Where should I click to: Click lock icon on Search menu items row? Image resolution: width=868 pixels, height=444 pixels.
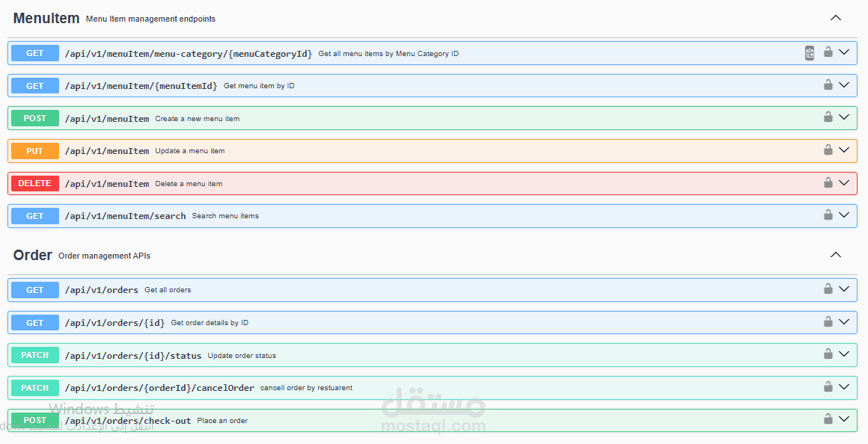coord(828,215)
